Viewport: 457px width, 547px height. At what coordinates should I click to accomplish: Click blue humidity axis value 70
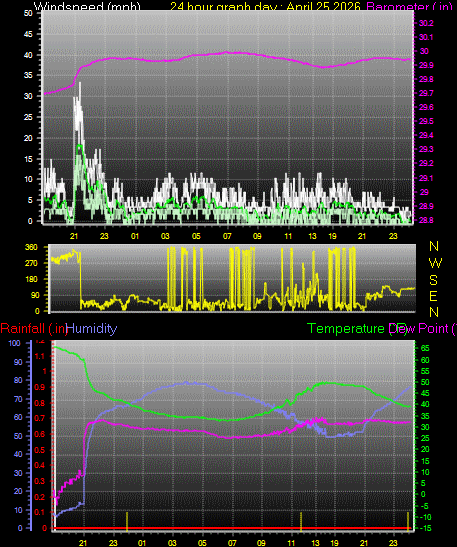18,399
